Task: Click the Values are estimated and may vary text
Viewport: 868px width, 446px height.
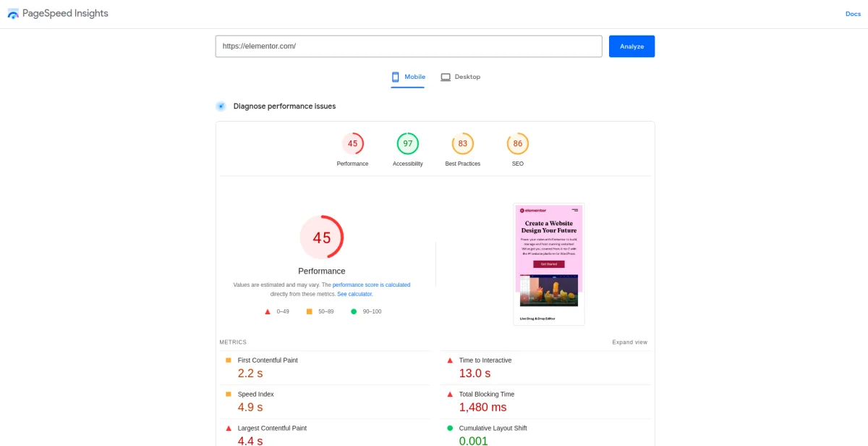Action: pyautogui.click(x=276, y=285)
